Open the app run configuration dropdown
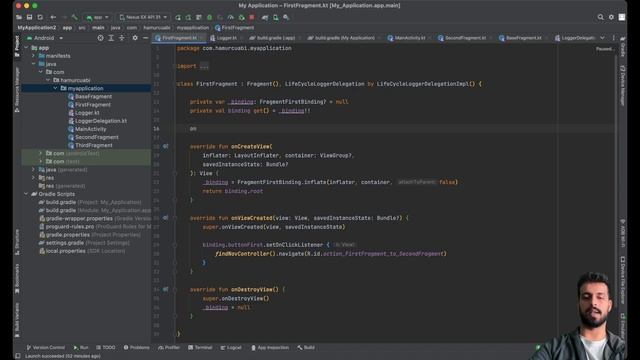 (x=97, y=17)
